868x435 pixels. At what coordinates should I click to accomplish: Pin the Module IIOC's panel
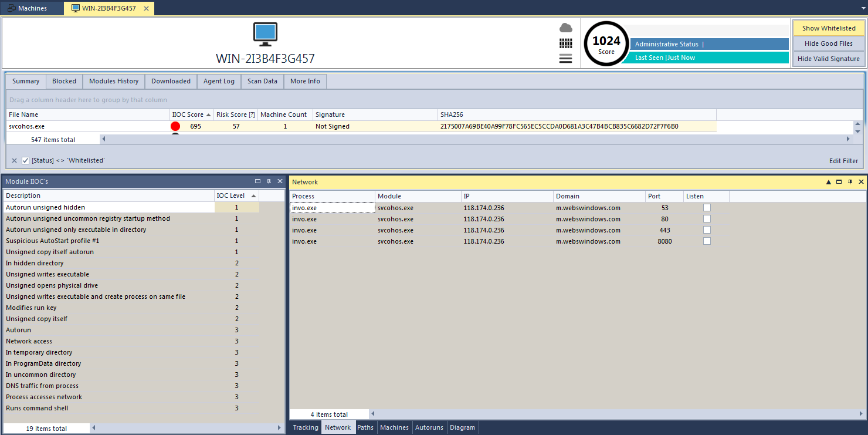click(x=269, y=182)
